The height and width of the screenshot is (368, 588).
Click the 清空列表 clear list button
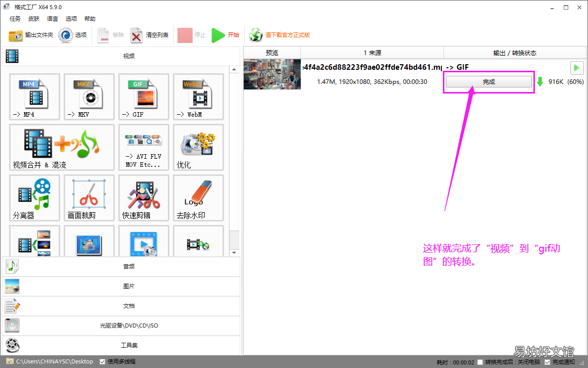150,35
